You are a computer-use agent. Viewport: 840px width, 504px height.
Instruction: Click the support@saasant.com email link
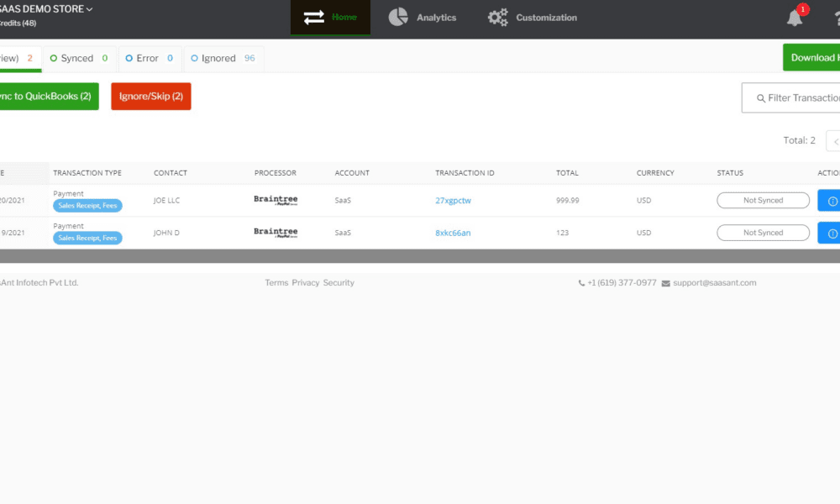click(713, 283)
